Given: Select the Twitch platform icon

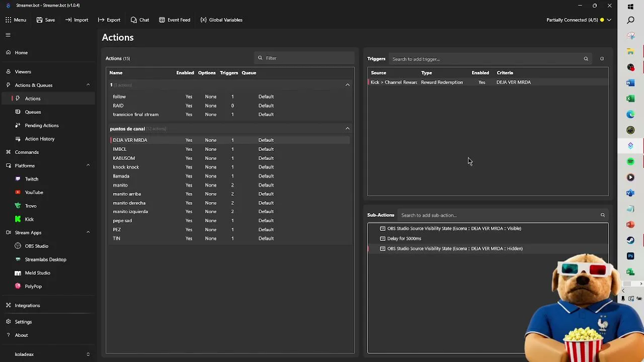Looking at the screenshot, I should (x=18, y=179).
